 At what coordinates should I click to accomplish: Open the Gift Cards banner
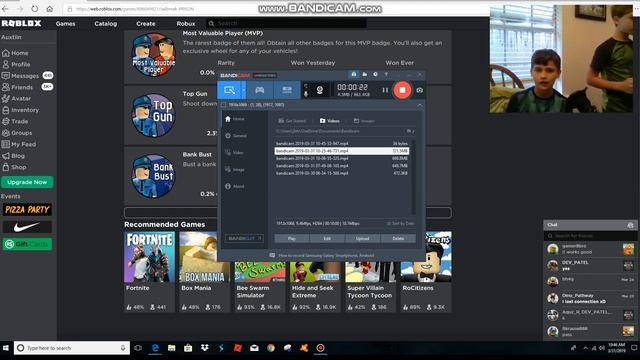[27, 244]
